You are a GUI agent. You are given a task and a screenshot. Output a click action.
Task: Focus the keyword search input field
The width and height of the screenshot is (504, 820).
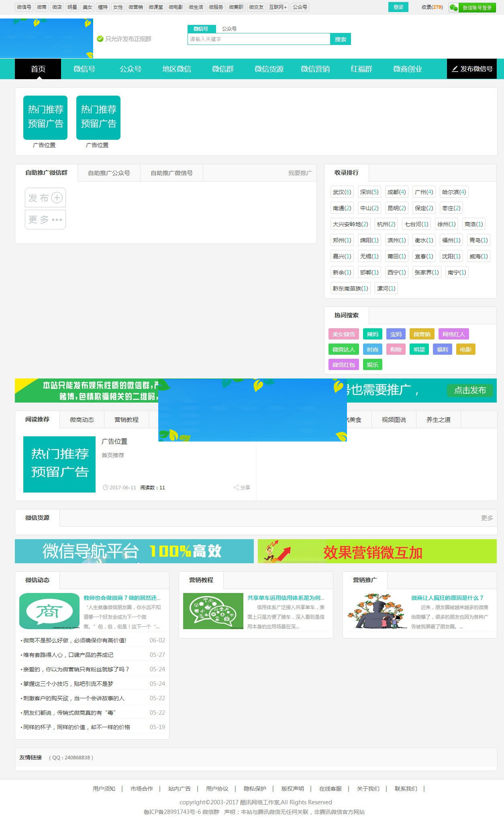pos(259,39)
